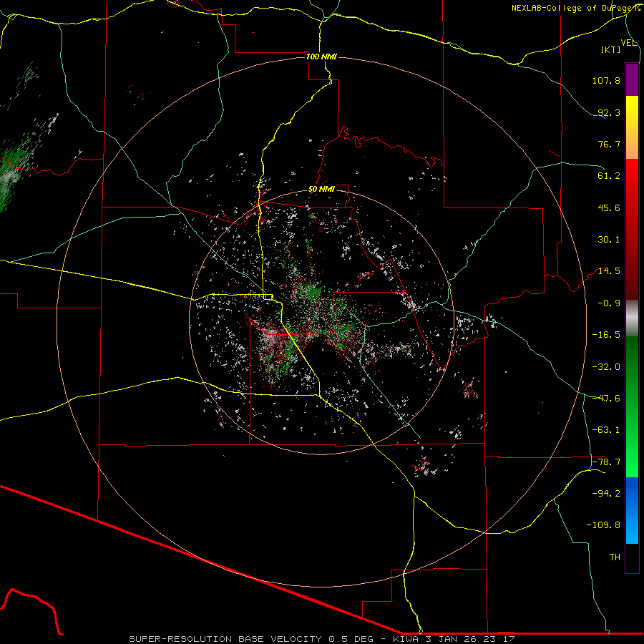Click the -109.8 legend value
This screenshot has width=644, height=644.
(604, 525)
